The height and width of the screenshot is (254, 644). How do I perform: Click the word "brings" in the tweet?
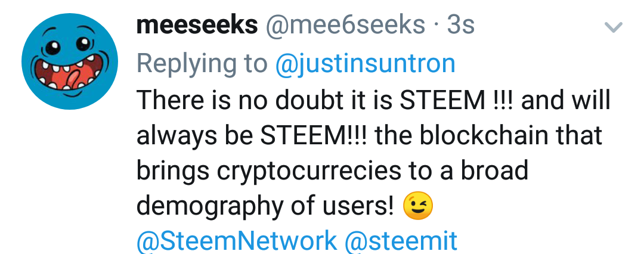pos(172,171)
